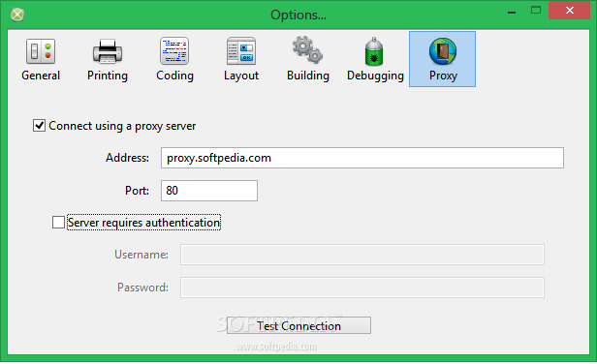Screen dimensions: 597x364
Task: Click the Test Connection button
Action: (298, 325)
